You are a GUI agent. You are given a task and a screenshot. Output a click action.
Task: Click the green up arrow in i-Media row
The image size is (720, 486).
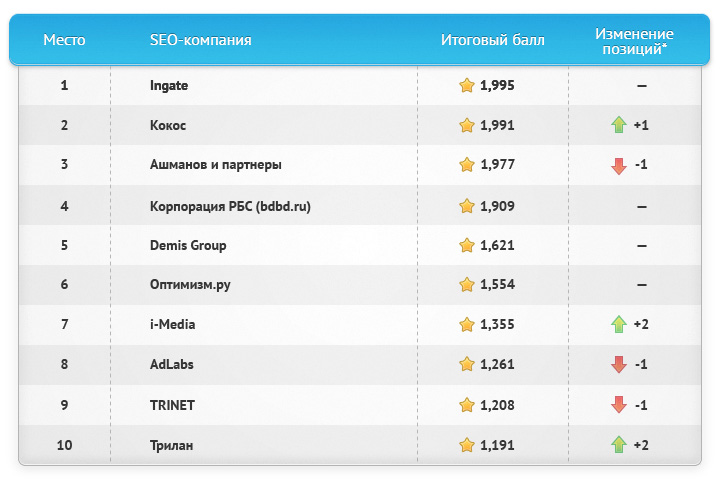pos(618,325)
